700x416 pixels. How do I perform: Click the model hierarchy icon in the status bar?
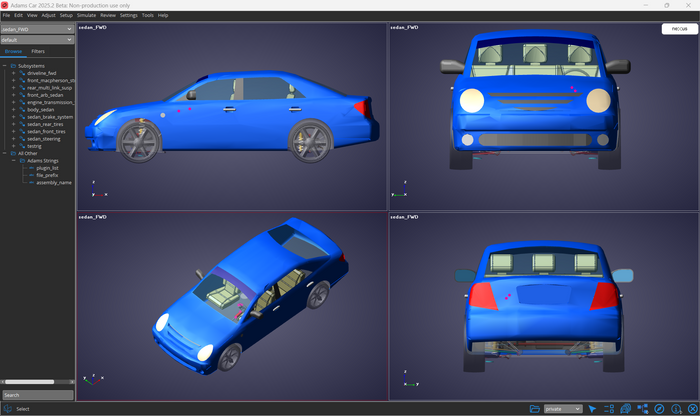642,409
